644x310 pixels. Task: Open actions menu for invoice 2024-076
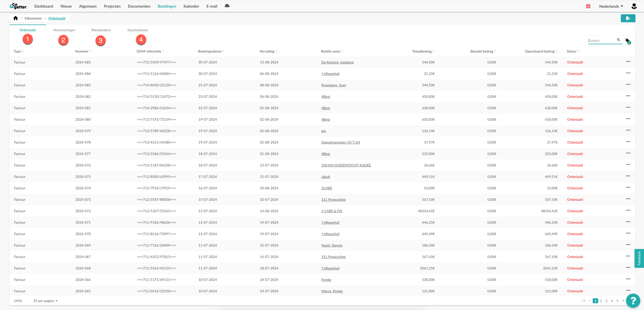pos(628,165)
